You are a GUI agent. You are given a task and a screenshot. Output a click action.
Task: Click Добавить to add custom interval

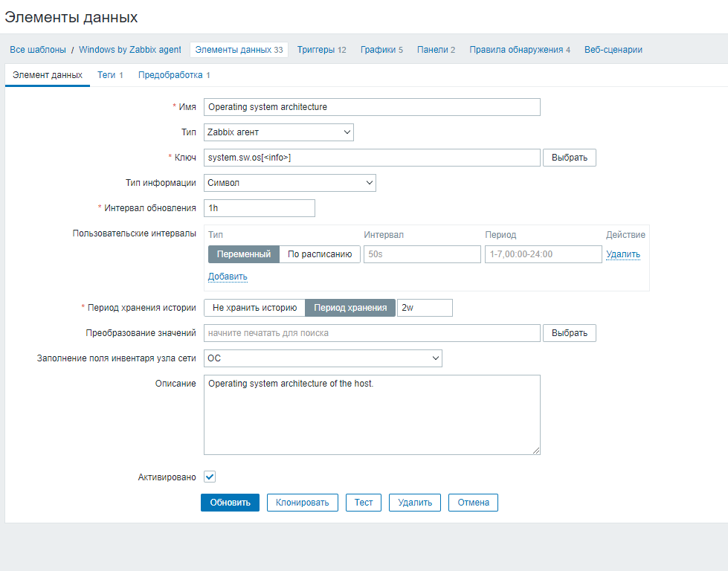coord(228,277)
